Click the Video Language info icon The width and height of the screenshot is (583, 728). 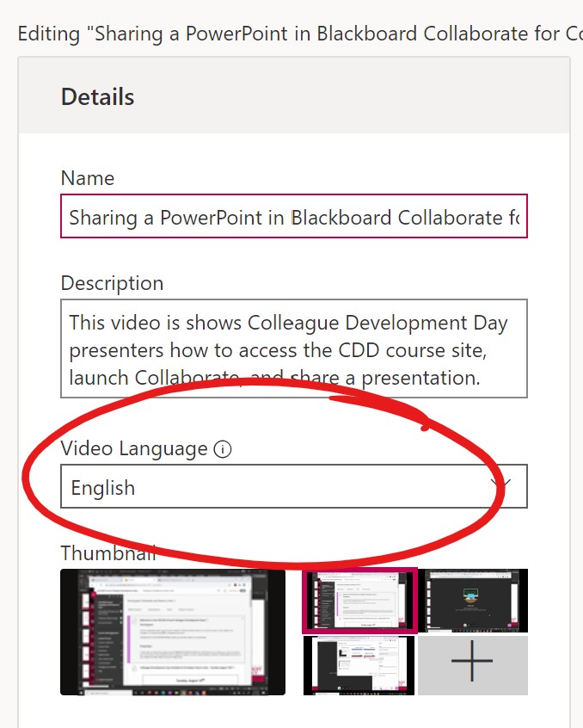[223, 449]
